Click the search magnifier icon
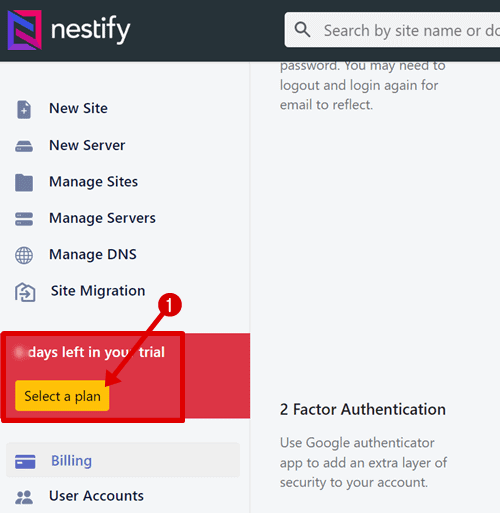The image size is (500, 513). click(302, 30)
